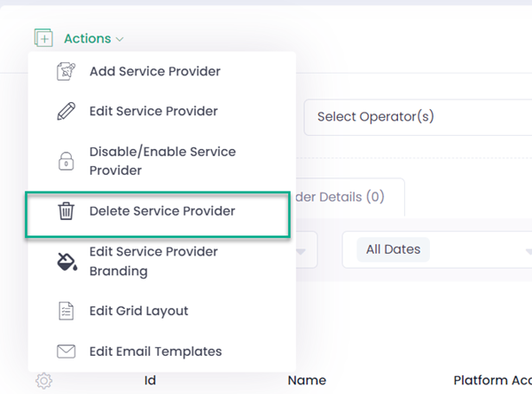
Task: Choose the Add Service Provider text label
Action: [x=154, y=72]
